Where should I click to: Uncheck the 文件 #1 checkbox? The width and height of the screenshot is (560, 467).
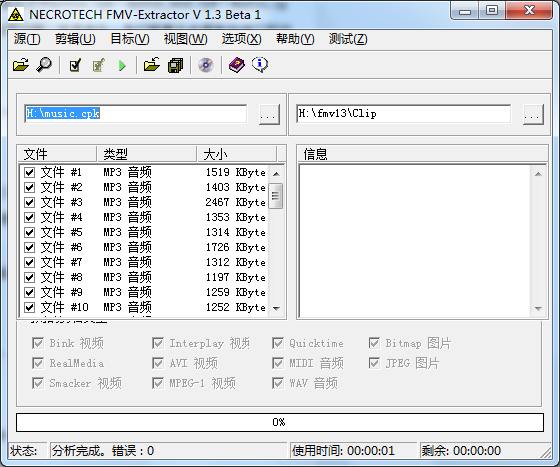(29, 172)
